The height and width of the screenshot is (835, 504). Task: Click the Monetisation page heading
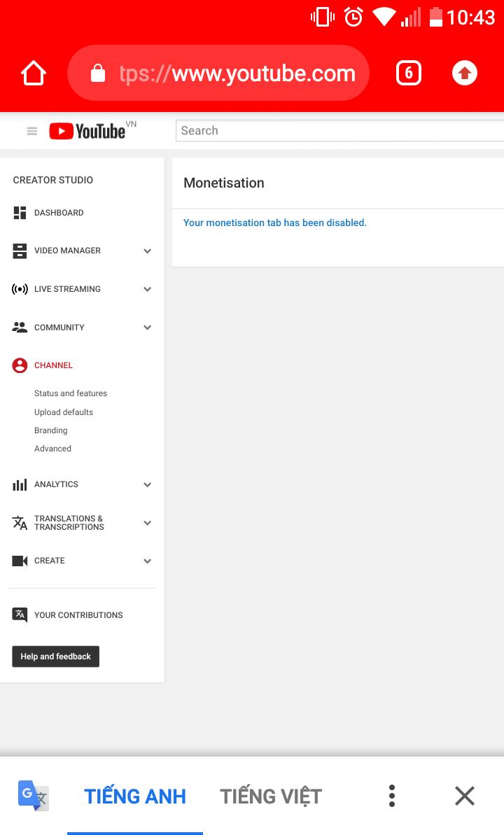pos(224,183)
